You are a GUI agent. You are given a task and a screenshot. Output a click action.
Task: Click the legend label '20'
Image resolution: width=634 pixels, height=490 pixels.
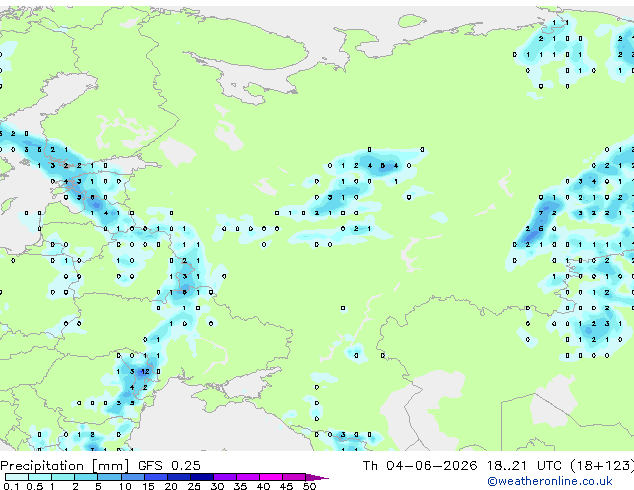(x=171, y=486)
